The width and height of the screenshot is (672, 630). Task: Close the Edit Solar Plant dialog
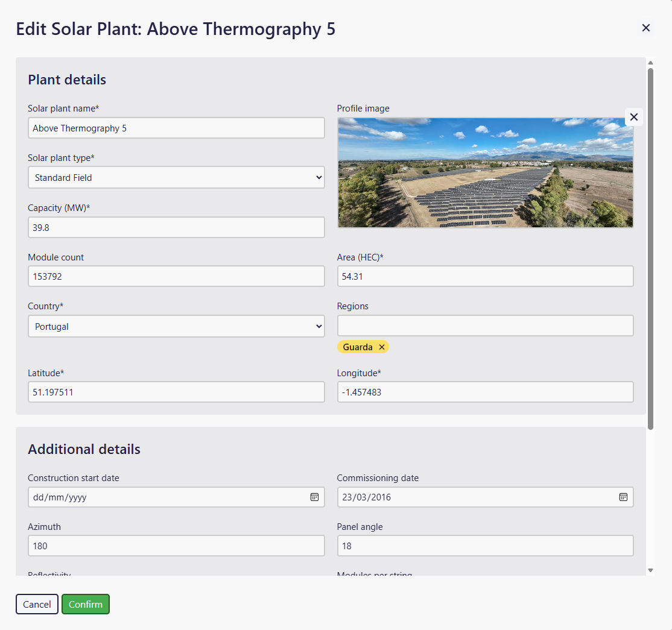coord(645,28)
